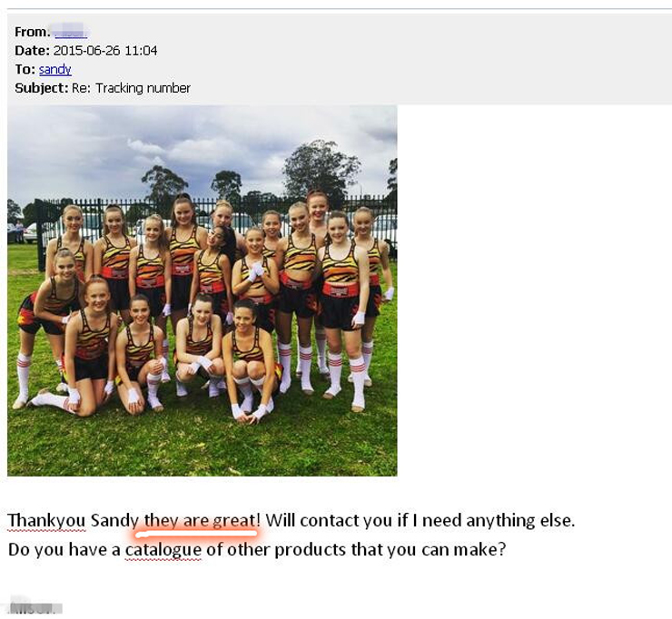Screen dimensions: 672x619
Task: Click the phrase "Do you have a"
Action: pyautogui.click(x=64, y=550)
